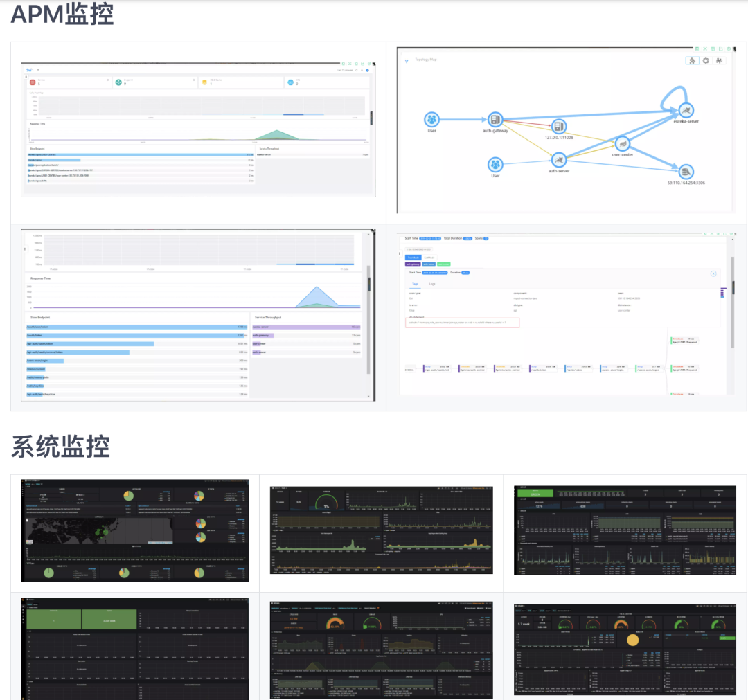Open the dashboard thumbnail with two green panels

[134, 649]
